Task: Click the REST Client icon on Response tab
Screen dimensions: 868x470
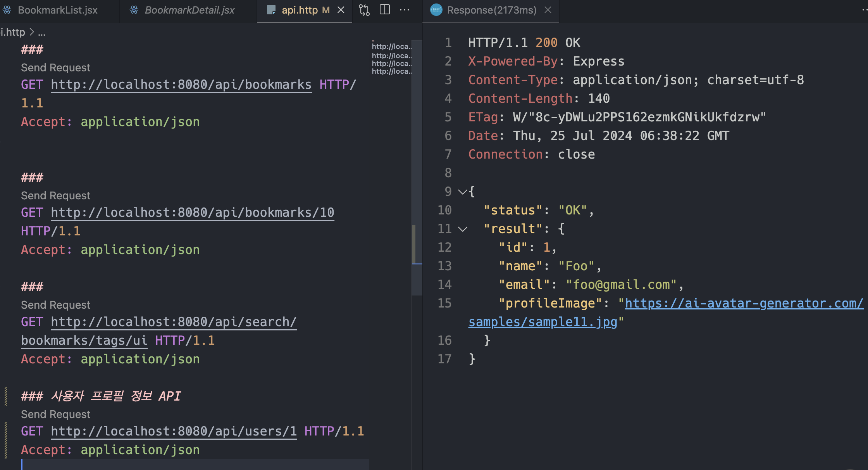Action: click(x=436, y=10)
